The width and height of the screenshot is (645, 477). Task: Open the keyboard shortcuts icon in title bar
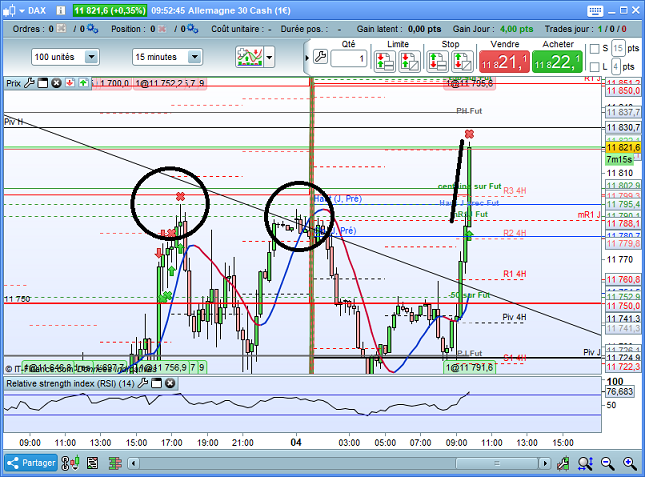(x=595, y=11)
